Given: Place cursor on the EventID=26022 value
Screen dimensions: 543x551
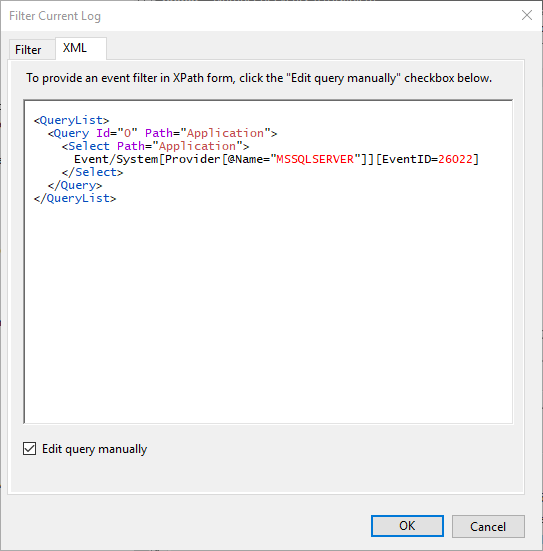Looking at the screenshot, I should click(x=455, y=159).
